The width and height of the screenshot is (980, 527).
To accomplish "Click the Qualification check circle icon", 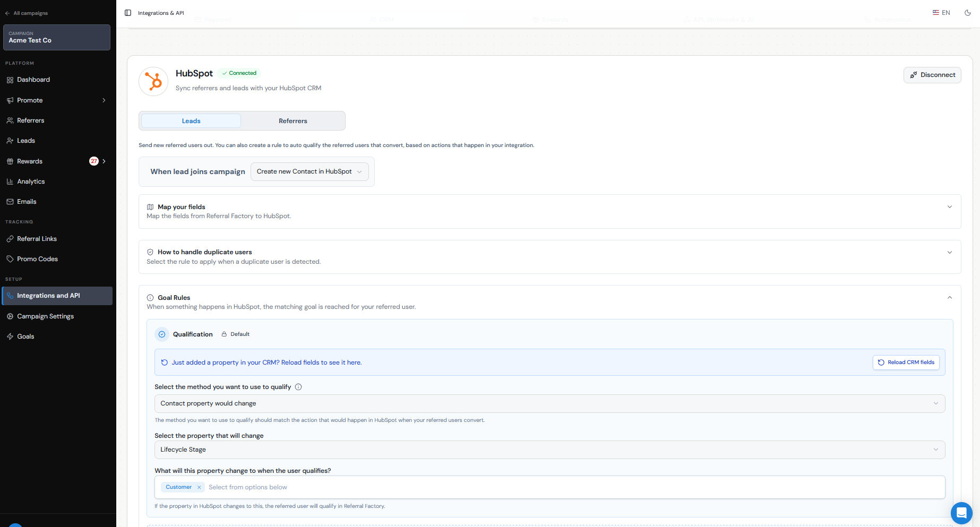I will (162, 334).
